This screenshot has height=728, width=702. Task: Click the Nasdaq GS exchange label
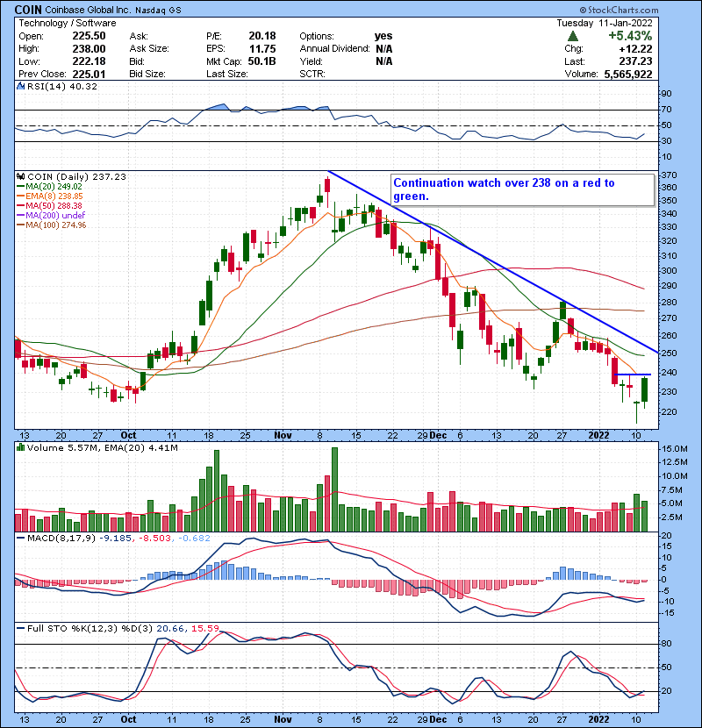(x=159, y=10)
